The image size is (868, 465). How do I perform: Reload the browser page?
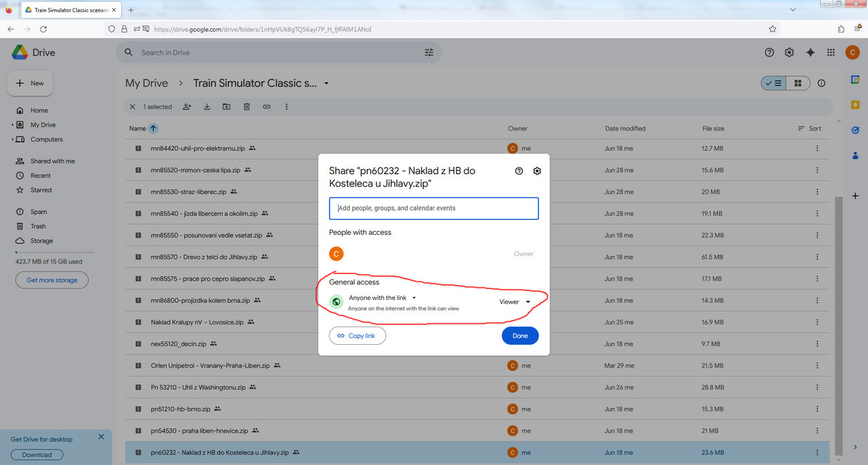(x=43, y=29)
